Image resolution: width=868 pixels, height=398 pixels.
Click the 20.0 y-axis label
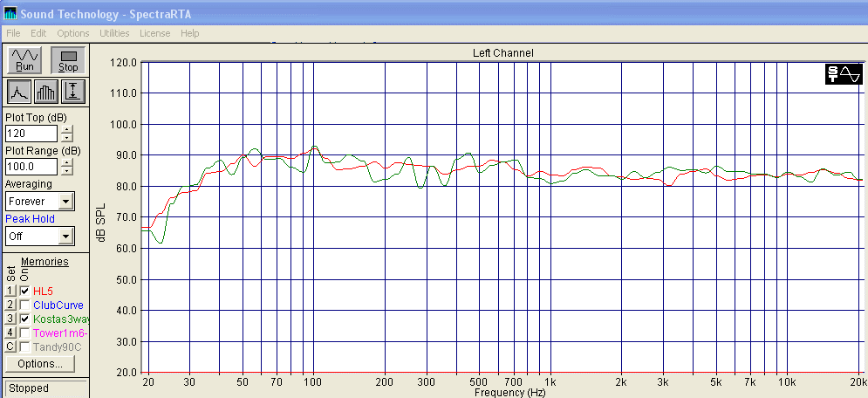126,372
